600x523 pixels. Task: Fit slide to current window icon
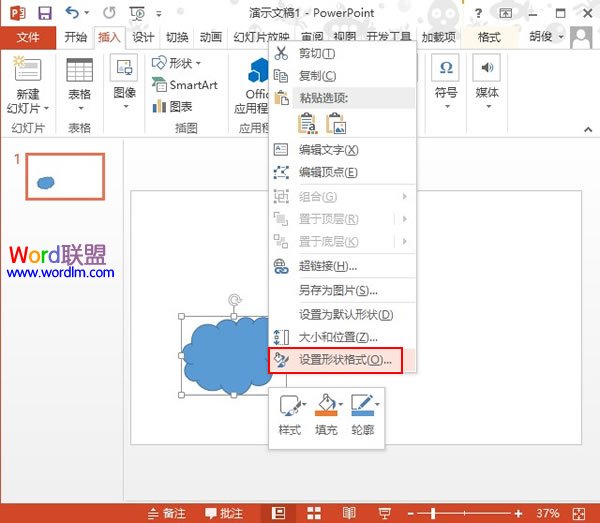(x=579, y=513)
